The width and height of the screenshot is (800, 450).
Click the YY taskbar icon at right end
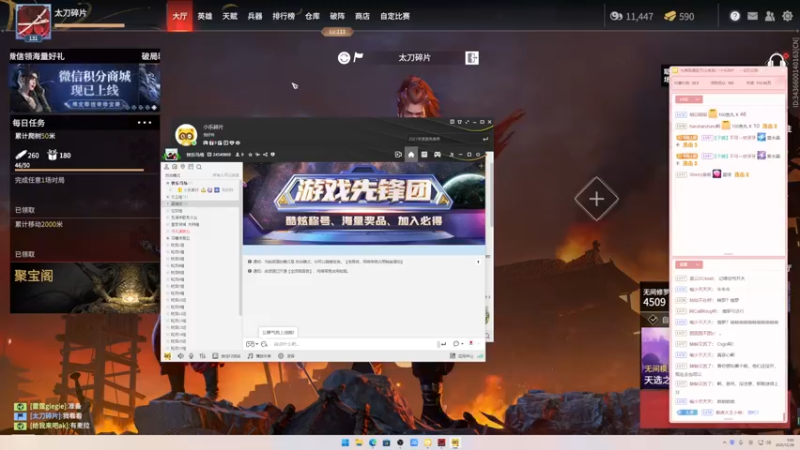click(x=455, y=442)
